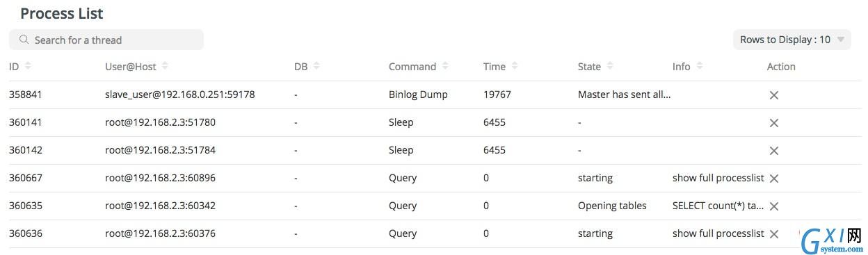
Task: Open the Rows to Display dropdown
Action: tap(792, 40)
